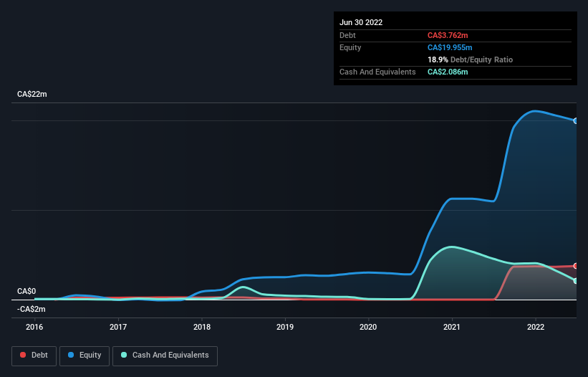Image resolution: width=588 pixels, height=377 pixels.
Task: Click Cash And Equivalents label in tooltip
Action: [x=377, y=72]
